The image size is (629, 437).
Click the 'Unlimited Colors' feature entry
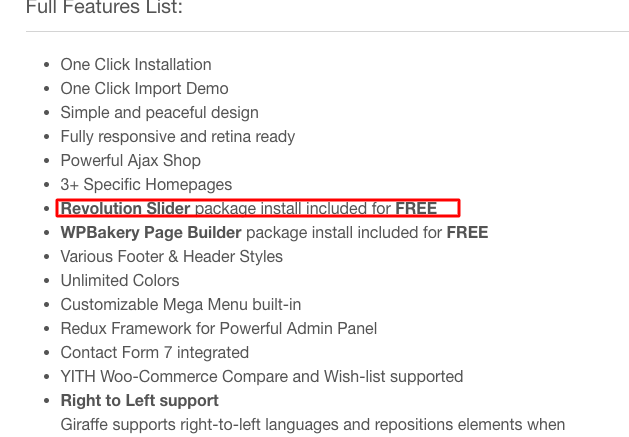pyautogui.click(x=120, y=281)
